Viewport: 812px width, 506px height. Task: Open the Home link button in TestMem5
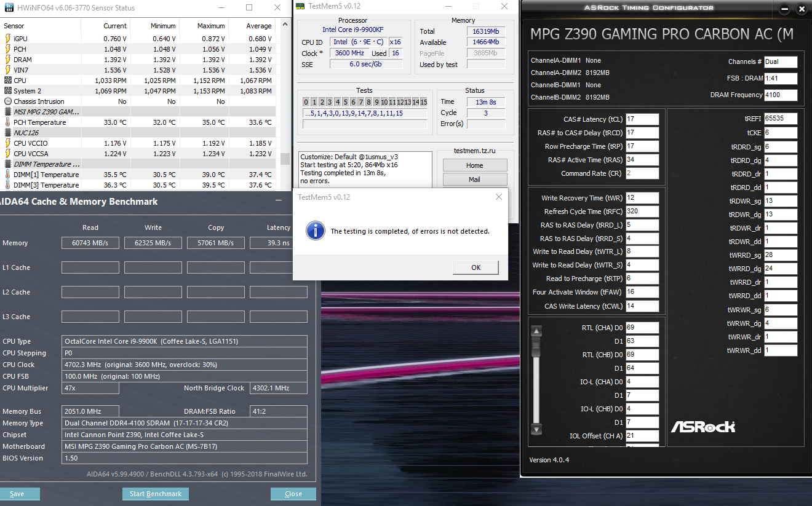click(474, 165)
